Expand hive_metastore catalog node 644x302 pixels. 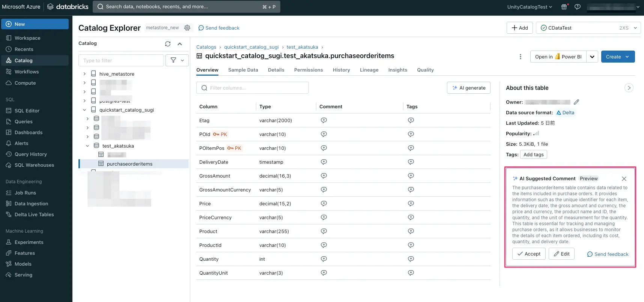84,74
